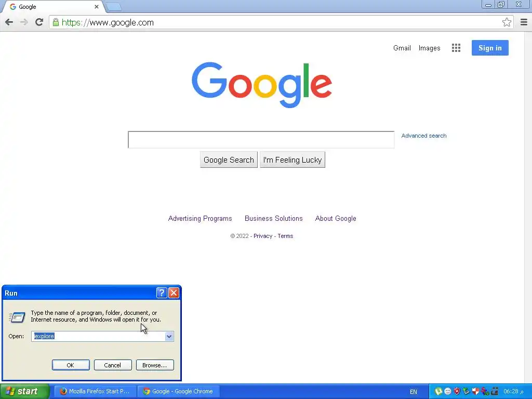Open the Google apps grid
Image resolution: width=532 pixels, height=399 pixels.
(456, 48)
